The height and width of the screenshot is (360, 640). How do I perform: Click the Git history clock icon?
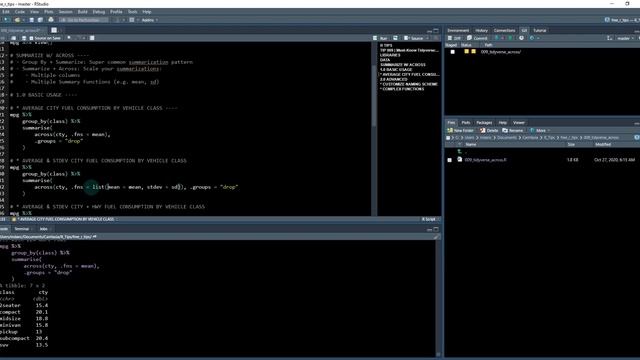pos(521,38)
